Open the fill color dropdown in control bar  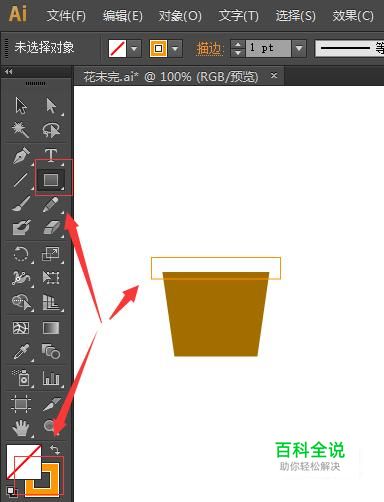tap(134, 49)
